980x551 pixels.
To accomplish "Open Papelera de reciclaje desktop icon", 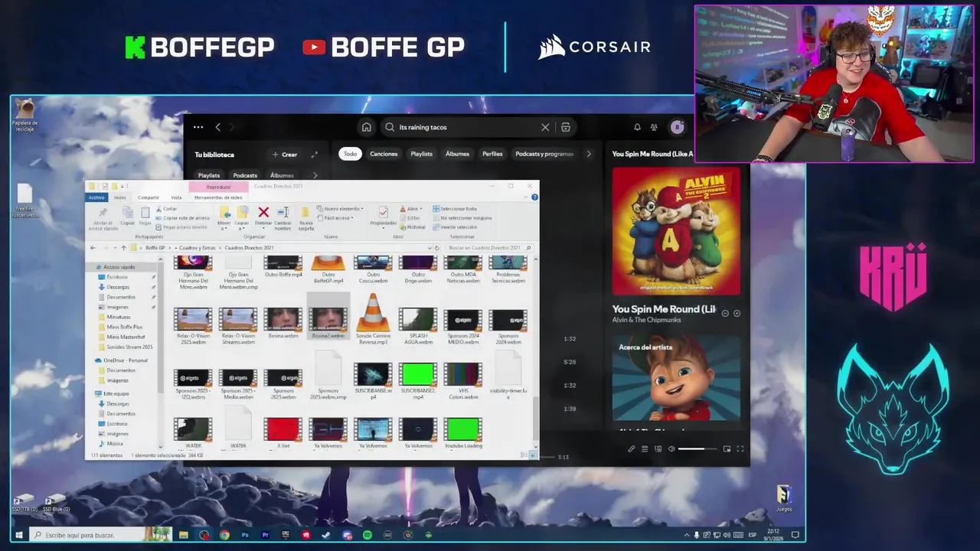I will [25, 115].
